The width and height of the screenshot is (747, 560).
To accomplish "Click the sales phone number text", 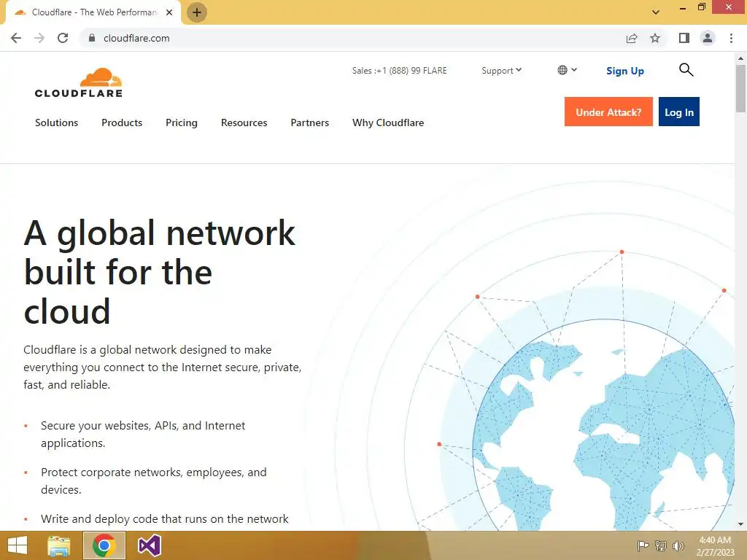I will click(399, 71).
